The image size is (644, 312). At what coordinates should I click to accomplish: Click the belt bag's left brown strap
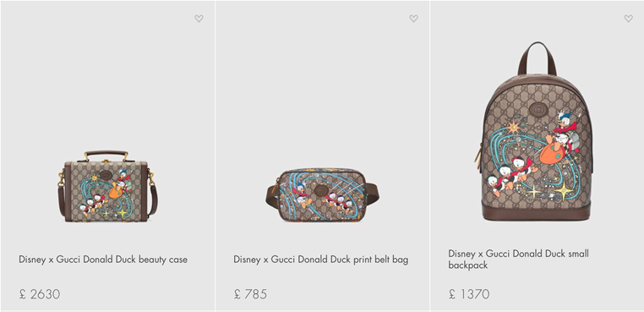(x=272, y=196)
